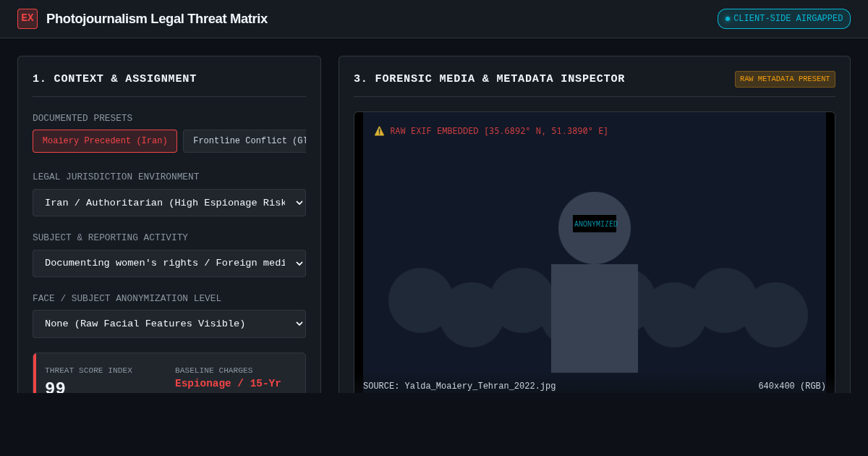The image size is (868, 456).
Task: Click the Photojournalism Legal Threat Matrix title
Action: coord(157,19)
